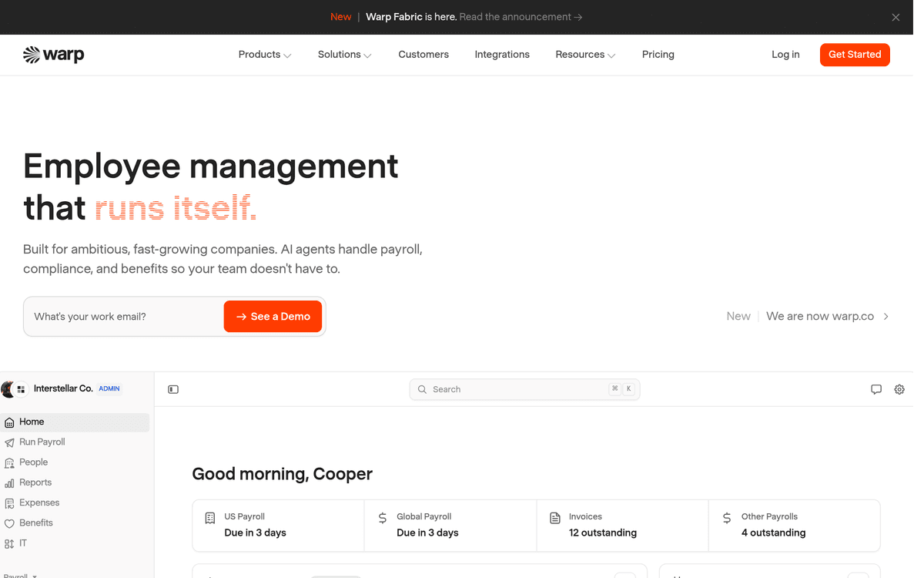Toggle the sidebar collapse icon
The width and height of the screenshot is (924, 578).
click(173, 389)
